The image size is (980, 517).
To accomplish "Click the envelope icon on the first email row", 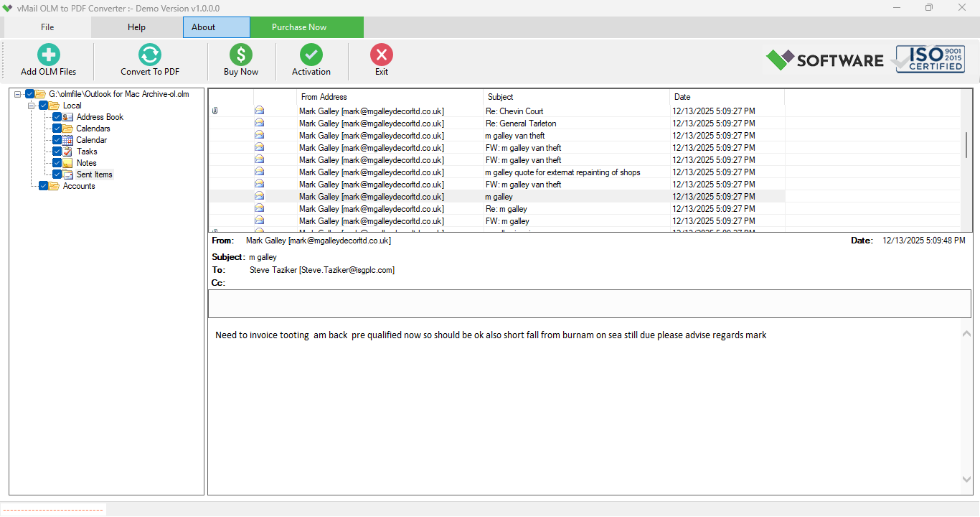I will (x=259, y=111).
